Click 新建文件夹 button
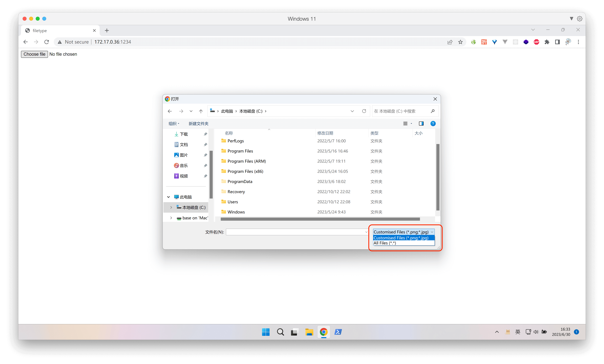 click(x=198, y=124)
